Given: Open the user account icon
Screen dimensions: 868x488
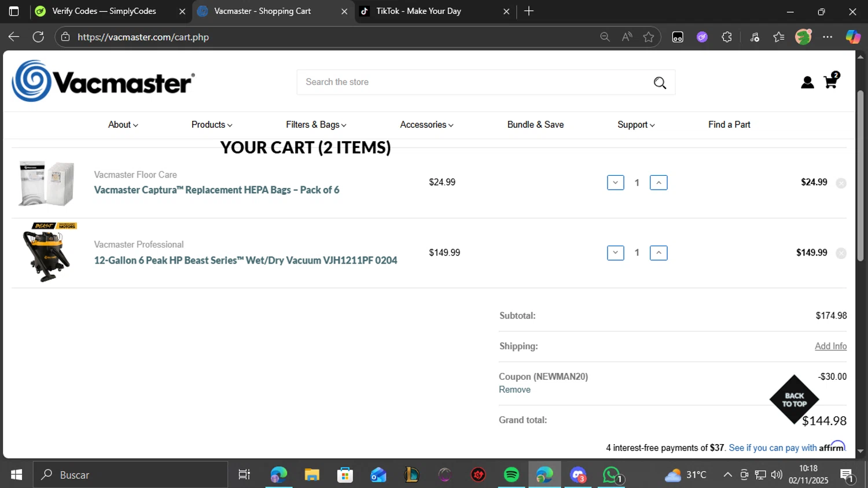Looking at the screenshot, I should 807,83.
